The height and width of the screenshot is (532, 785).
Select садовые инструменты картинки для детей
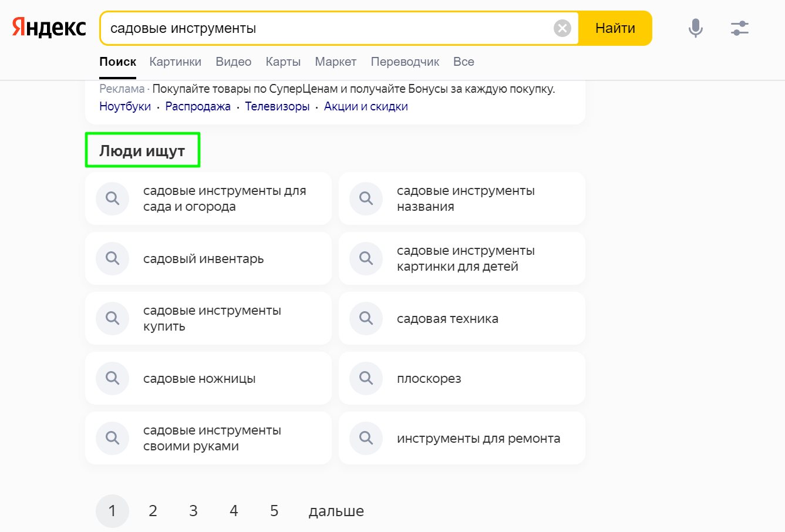pos(462,258)
